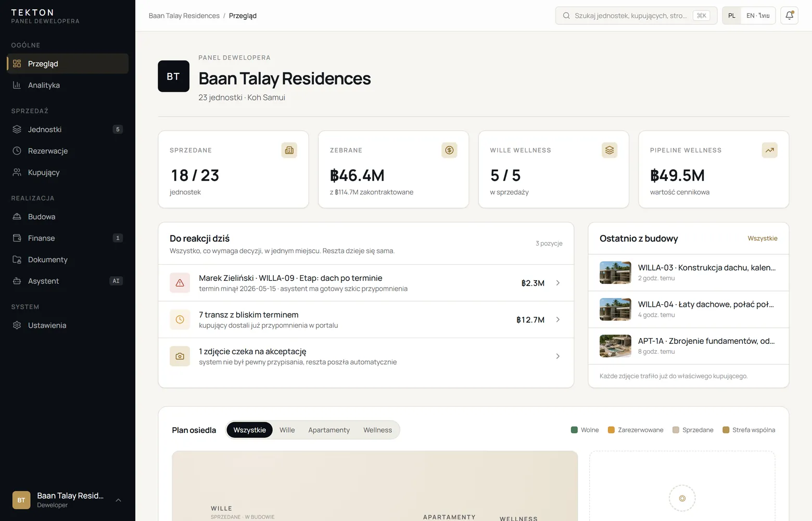
Task: Click the trend icon on Pipeline Wellness card
Action: (770, 150)
